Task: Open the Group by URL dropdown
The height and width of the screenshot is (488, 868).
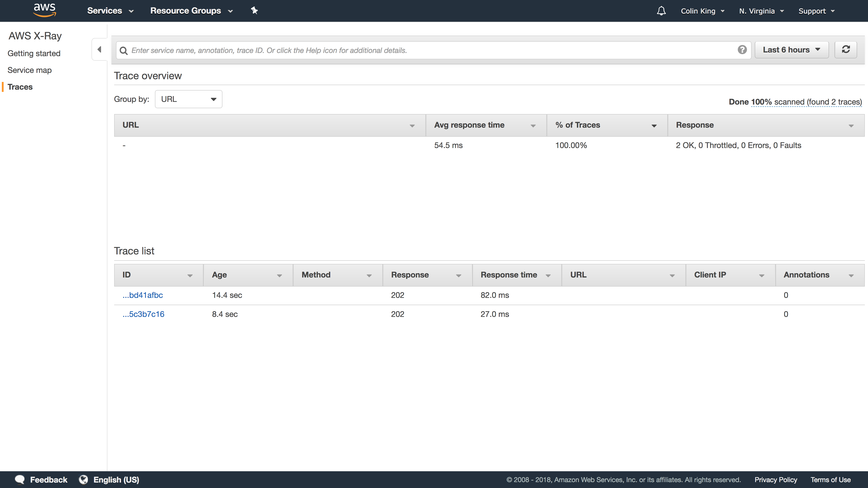Action: click(188, 99)
